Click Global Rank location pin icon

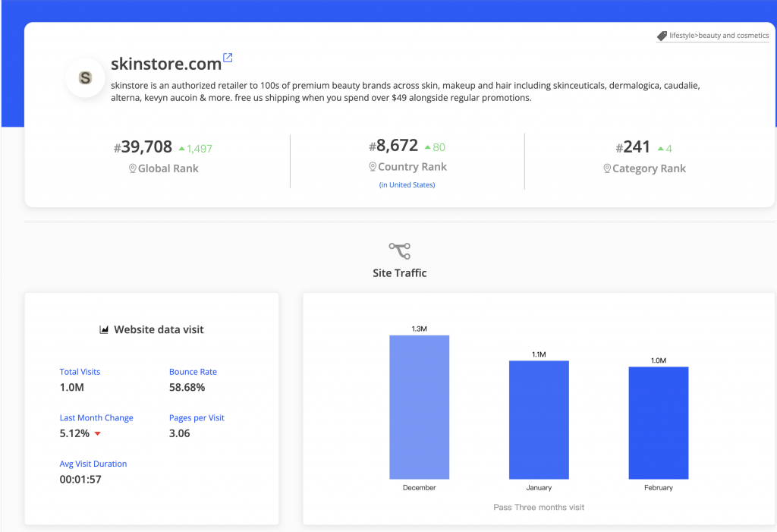click(x=132, y=168)
